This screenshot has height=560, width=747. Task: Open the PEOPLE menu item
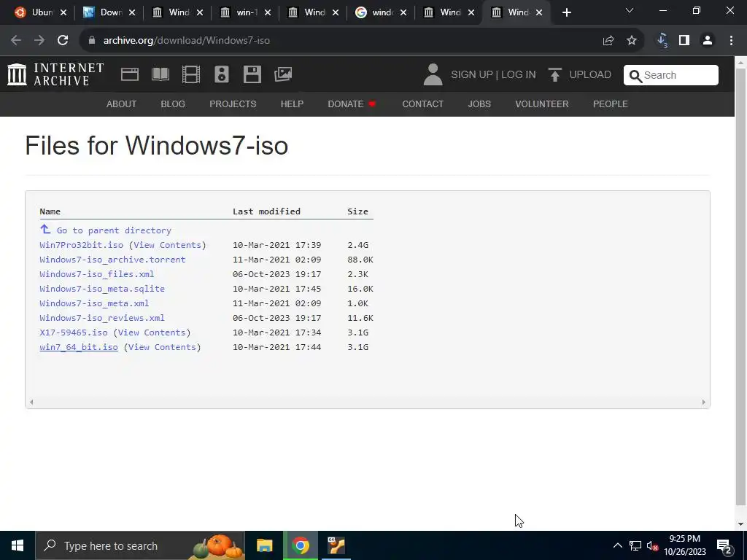click(611, 104)
